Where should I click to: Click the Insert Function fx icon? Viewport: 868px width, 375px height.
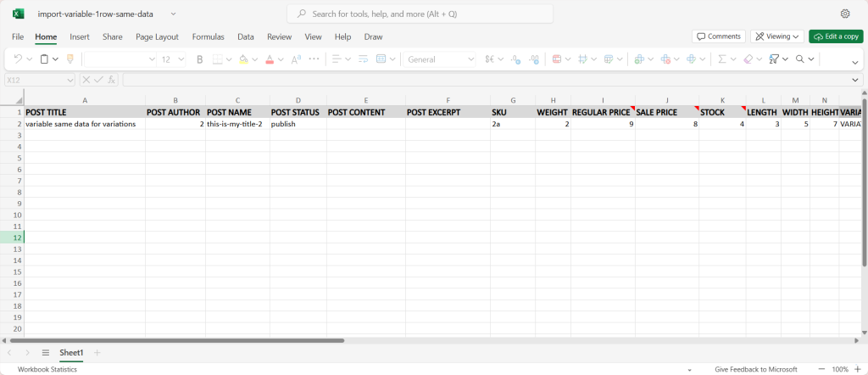(x=111, y=80)
